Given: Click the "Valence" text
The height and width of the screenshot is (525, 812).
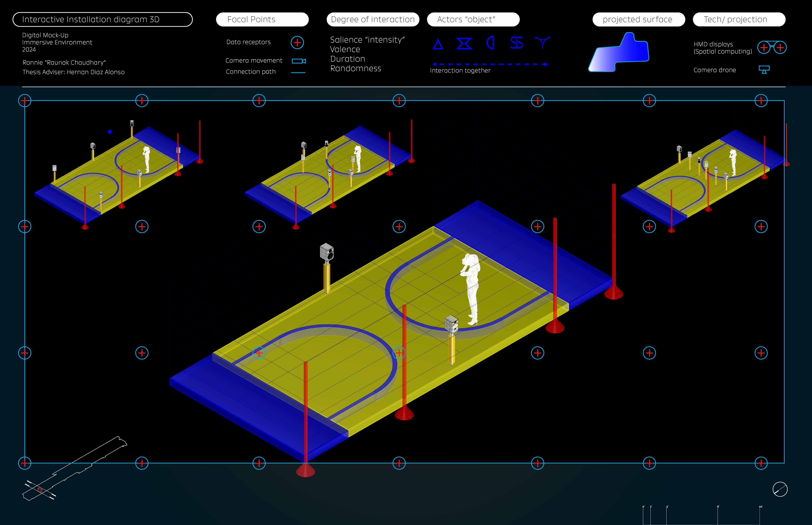Looking at the screenshot, I should 345,49.
